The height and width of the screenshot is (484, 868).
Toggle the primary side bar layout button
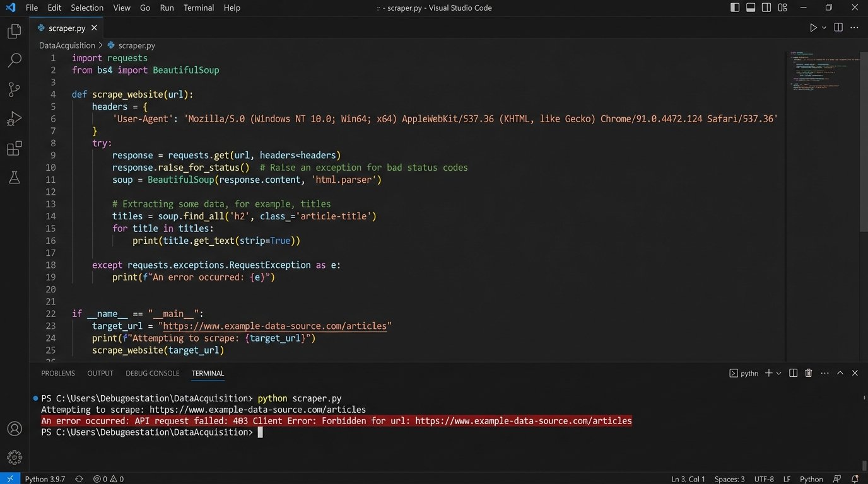pos(735,8)
